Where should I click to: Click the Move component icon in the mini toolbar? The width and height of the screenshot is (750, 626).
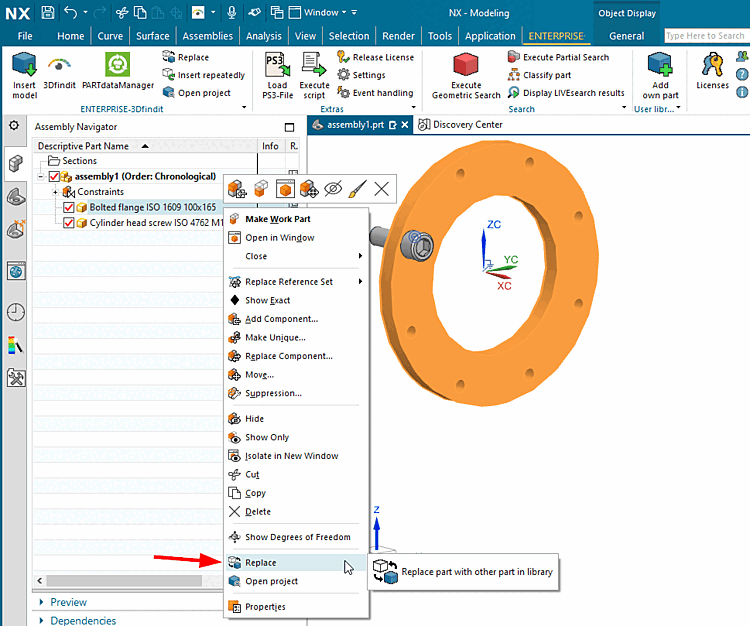click(309, 189)
